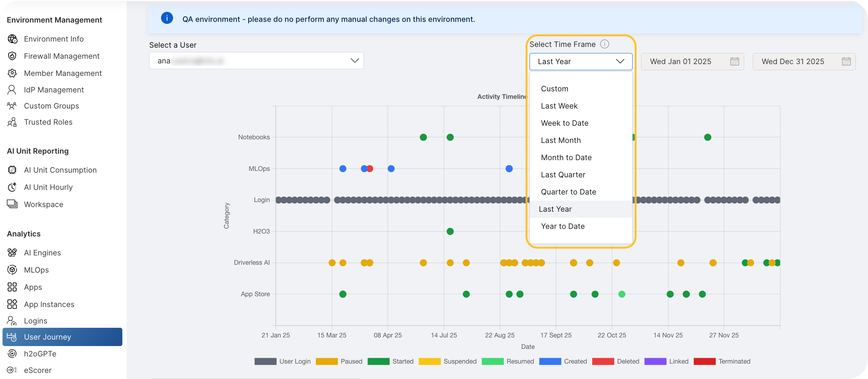The width and height of the screenshot is (868, 379).
Task: Open the calendar for Wed Dec 31 2025
Action: [846, 61]
